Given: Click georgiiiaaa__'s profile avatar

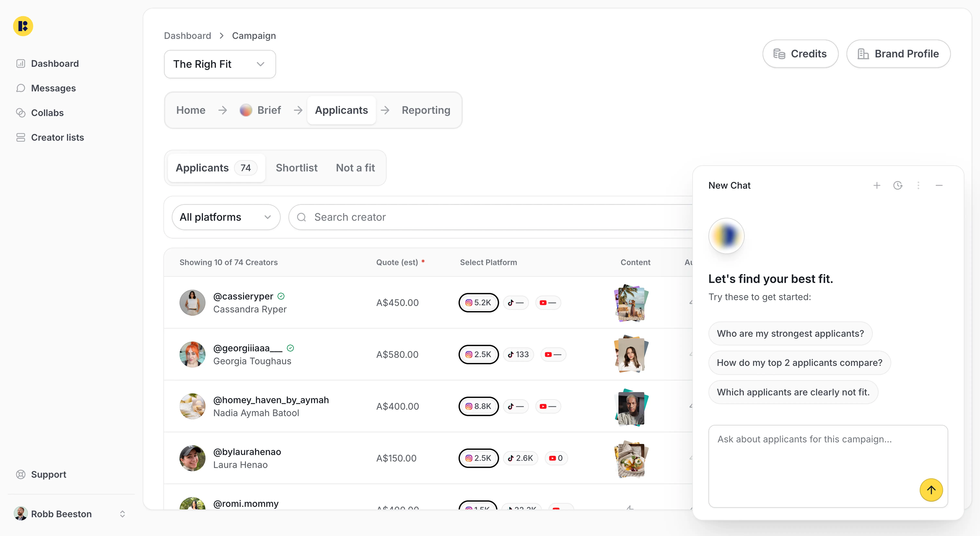Looking at the screenshot, I should pos(192,355).
